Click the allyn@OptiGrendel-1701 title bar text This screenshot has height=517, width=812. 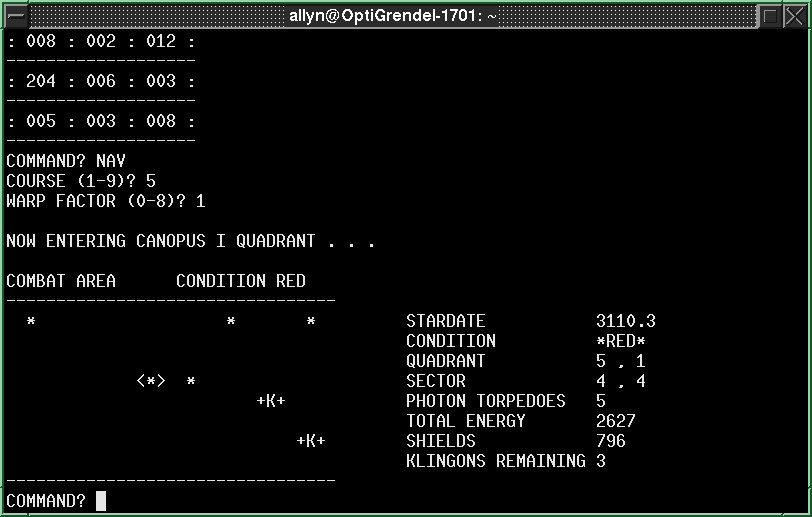(x=393, y=15)
